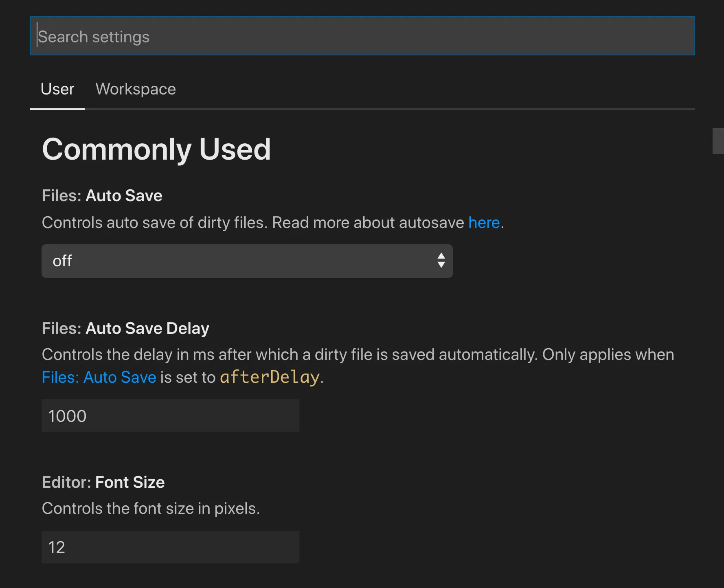This screenshot has height=588, width=724.
Task: Open the Auto Save 'off' dropdown
Action: (247, 261)
